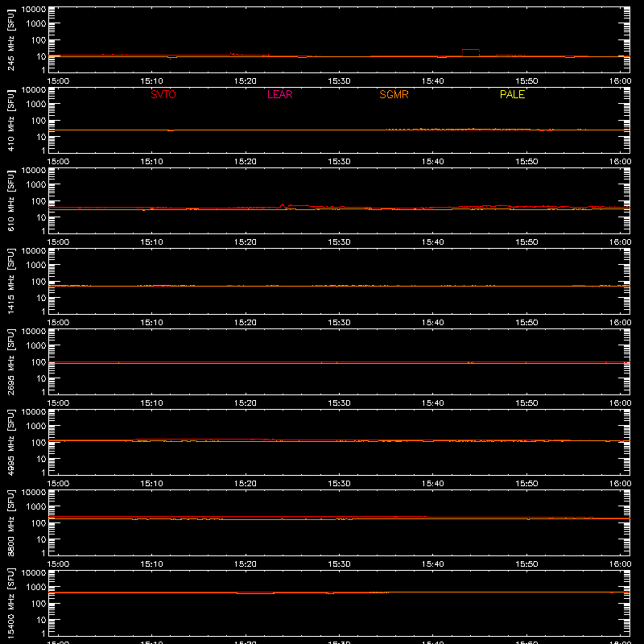644x644 pixels.
Task: Click the 15:50 label of the 410 MHz plot
Action: click(x=526, y=162)
